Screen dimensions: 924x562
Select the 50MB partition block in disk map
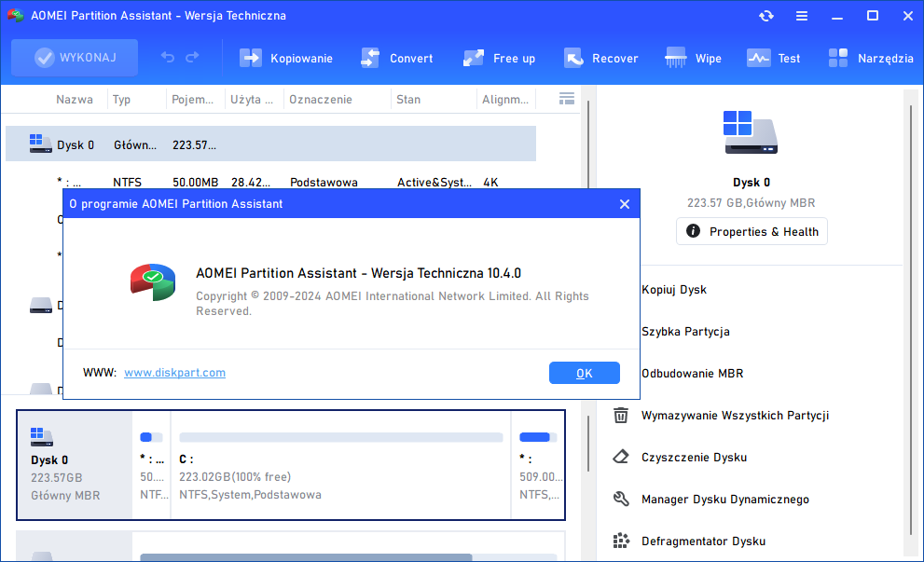151,465
